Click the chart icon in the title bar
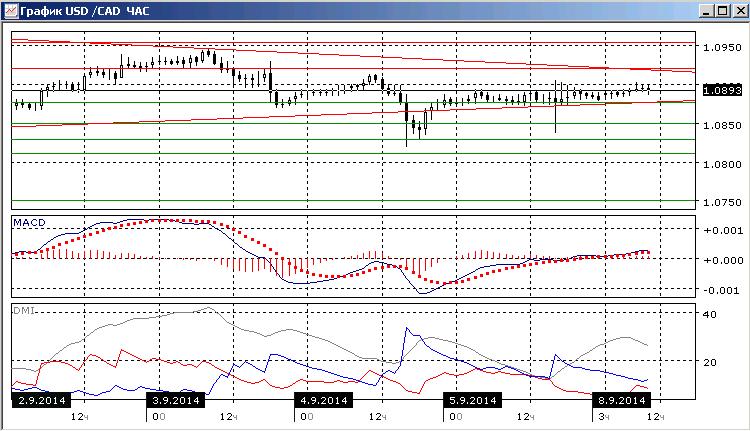This screenshot has width=750, height=431. point(11,11)
